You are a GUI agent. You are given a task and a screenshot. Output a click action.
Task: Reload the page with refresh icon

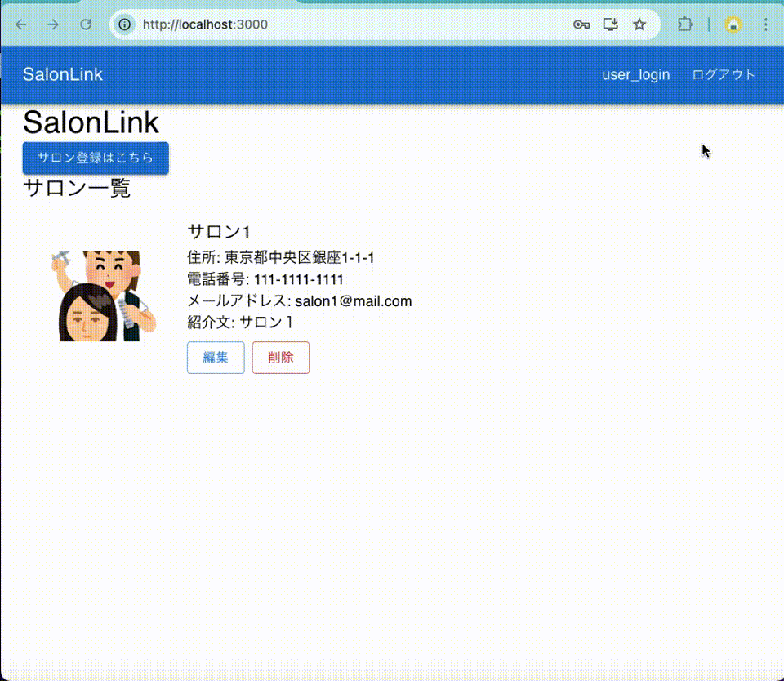pyautogui.click(x=86, y=24)
